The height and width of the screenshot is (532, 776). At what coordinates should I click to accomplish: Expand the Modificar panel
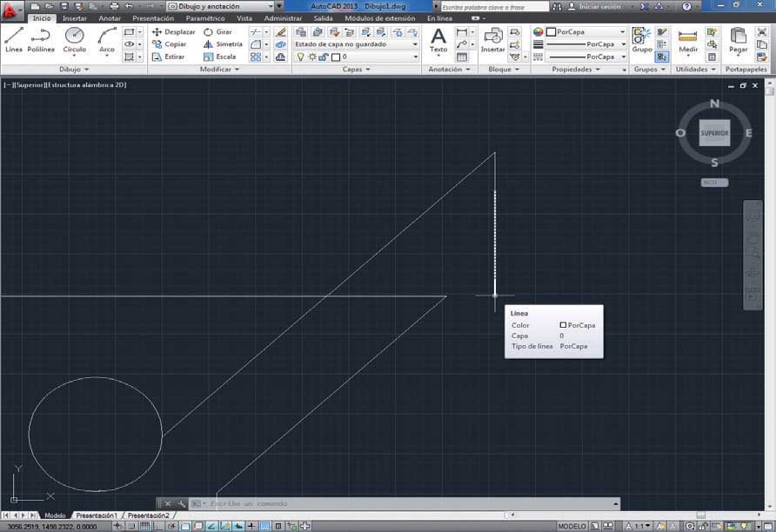click(219, 70)
